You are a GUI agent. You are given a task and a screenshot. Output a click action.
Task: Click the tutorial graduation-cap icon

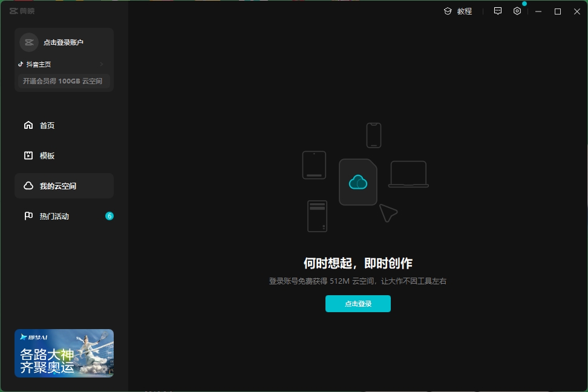pyautogui.click(x=448, y=11)
